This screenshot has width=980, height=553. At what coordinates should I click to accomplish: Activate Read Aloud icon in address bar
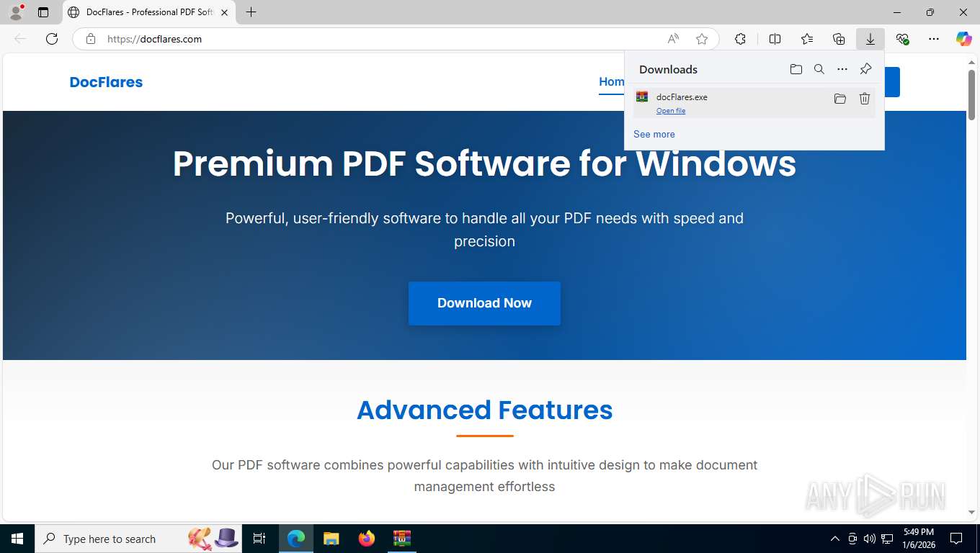click(673, 39)
